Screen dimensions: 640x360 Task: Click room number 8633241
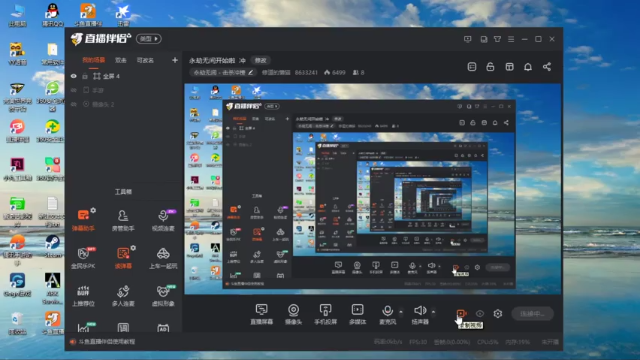[x=306, y=73]
